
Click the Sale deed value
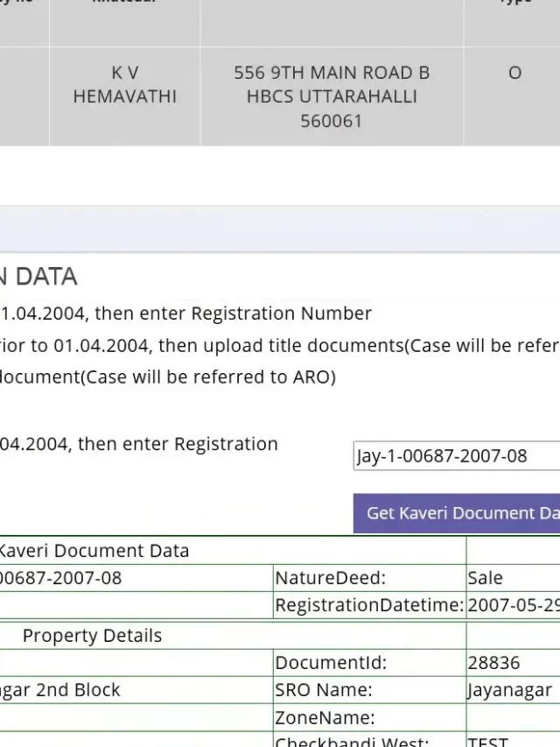485,578
